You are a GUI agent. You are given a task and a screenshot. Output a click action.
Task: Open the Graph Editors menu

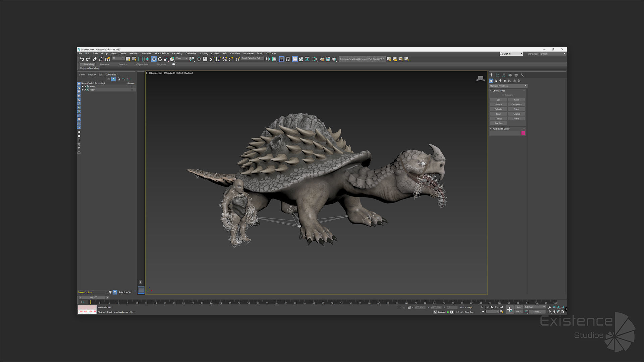162,54
